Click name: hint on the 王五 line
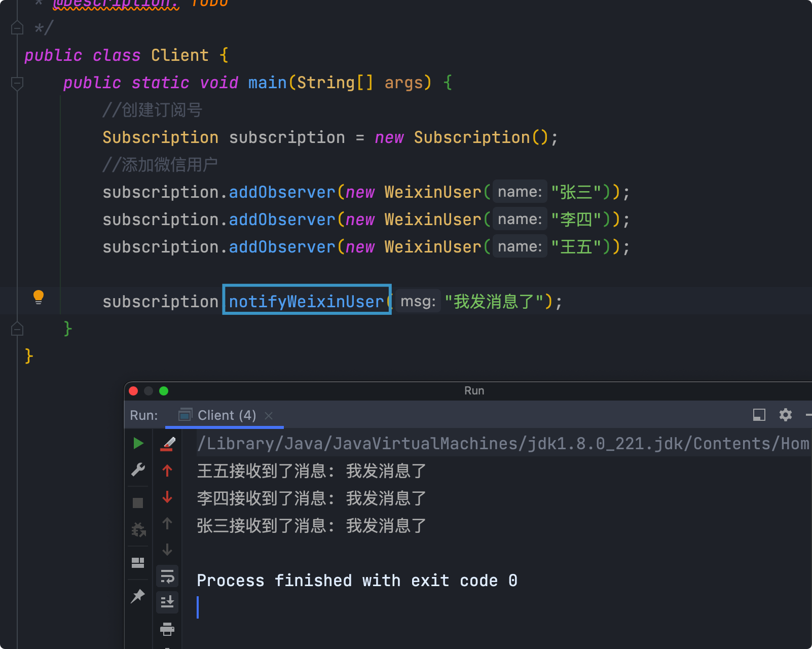Screen dimensions: 812x649 tap(520, 246)
